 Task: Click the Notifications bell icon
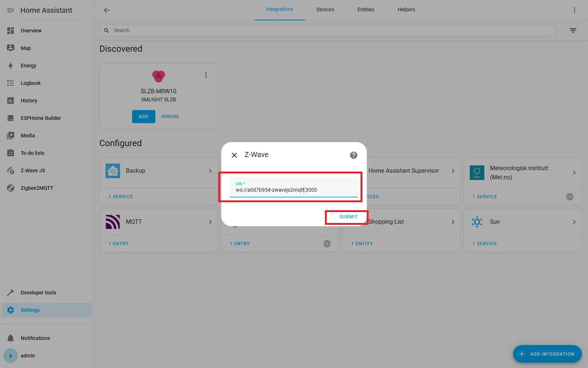coord(11,338)
